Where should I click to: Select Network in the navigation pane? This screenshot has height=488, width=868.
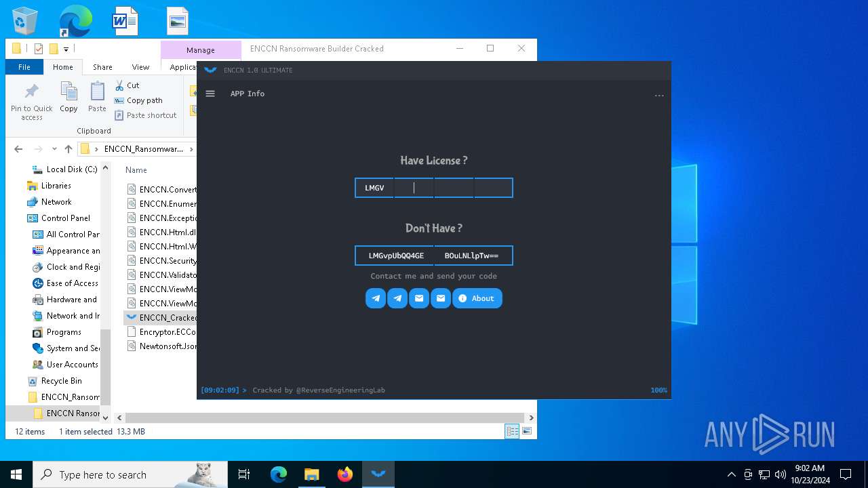tap(49, 202)
